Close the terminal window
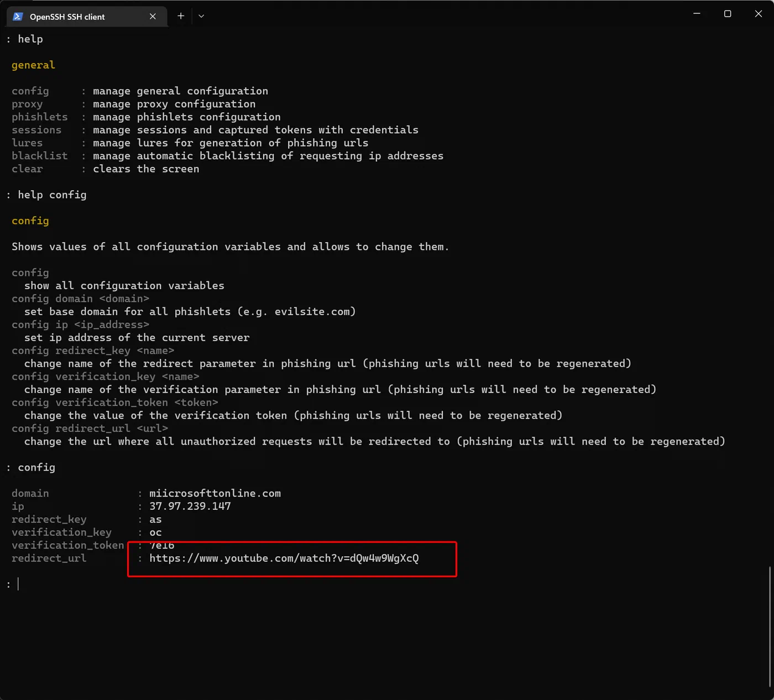Viewport: 774px width, 700px height. tap(759, 14)
